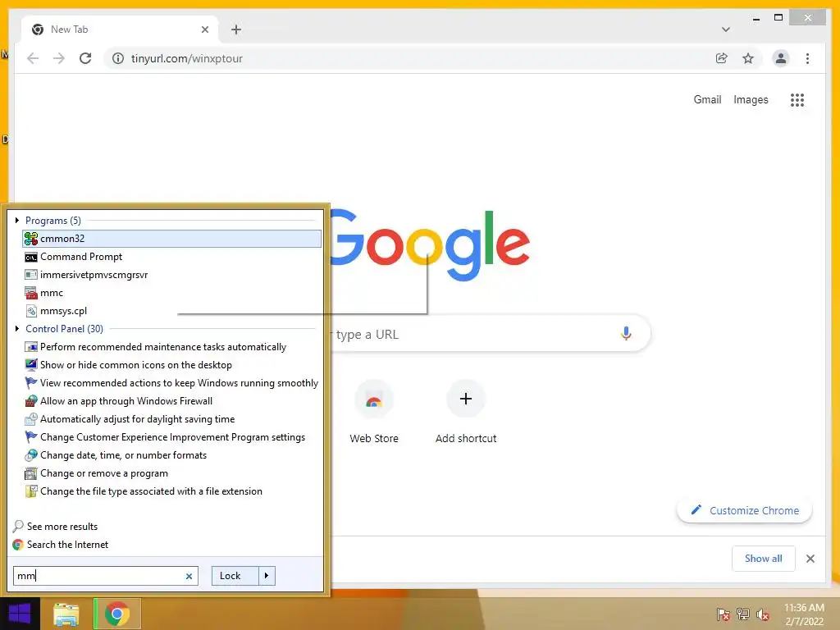Click the Chrome taskbar icon

[x=116, y=614]
